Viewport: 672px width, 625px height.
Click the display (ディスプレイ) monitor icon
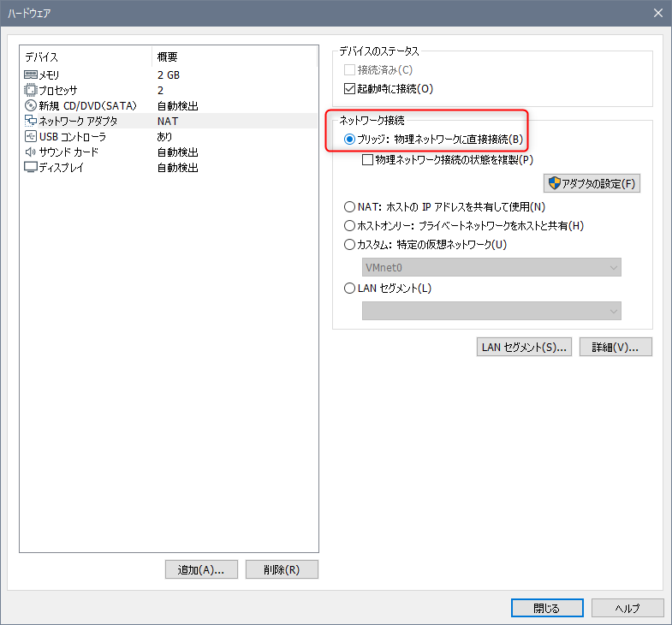click(31, 167)
